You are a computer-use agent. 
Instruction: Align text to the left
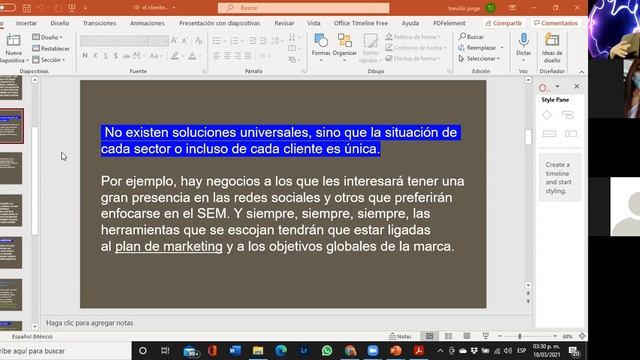(x=216, y=56)
